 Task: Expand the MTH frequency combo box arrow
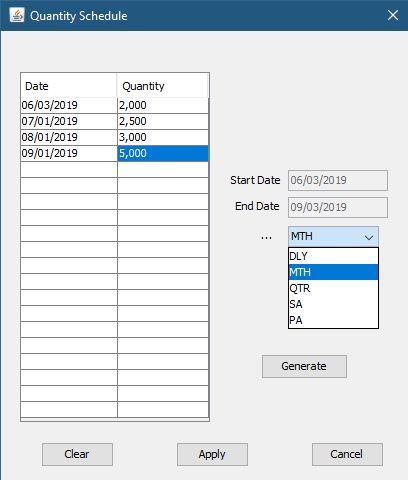pyautogui.click(x=369, y=237)
